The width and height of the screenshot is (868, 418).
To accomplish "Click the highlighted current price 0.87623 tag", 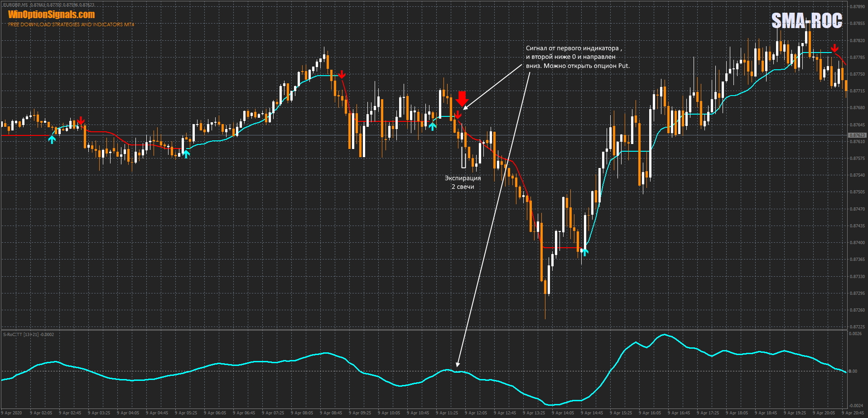I will coord(857,135).
